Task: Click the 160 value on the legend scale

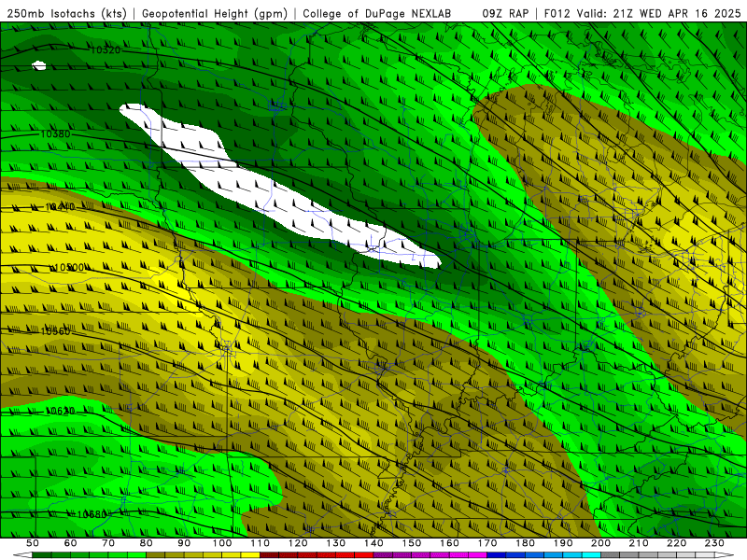Action: click(449, 543)
